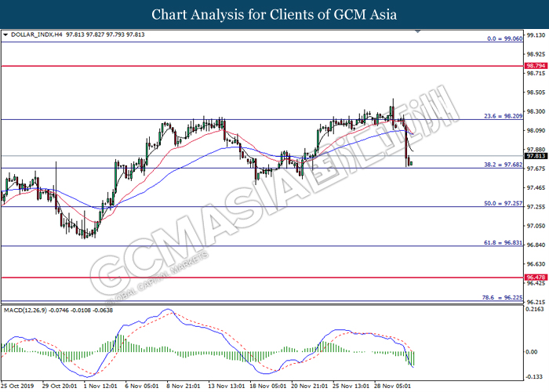Select the 13 Nov 13:01 date label

(x=224, y=385)
